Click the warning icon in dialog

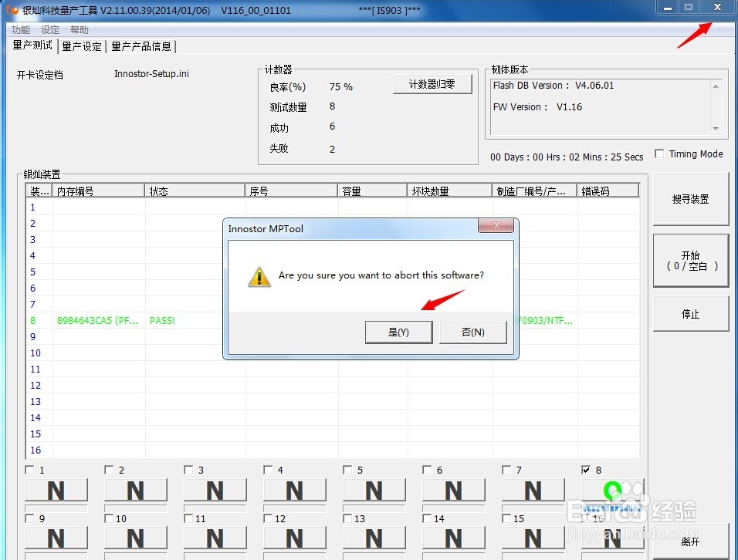point(259,276)
